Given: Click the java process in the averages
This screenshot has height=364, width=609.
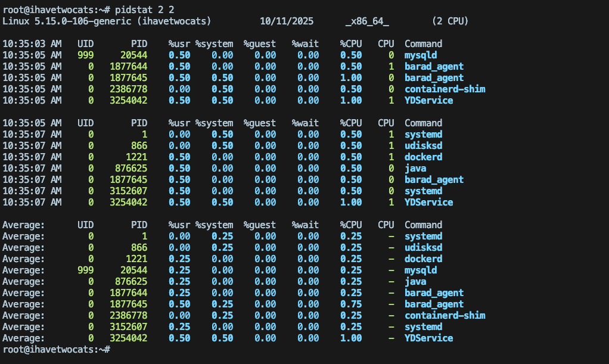Looking at the screenshot, I should [x=415, y=281].
